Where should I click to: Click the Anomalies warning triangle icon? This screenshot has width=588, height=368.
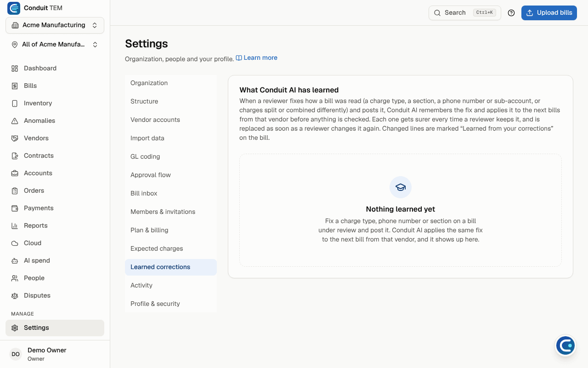click(x=15, y=121)
